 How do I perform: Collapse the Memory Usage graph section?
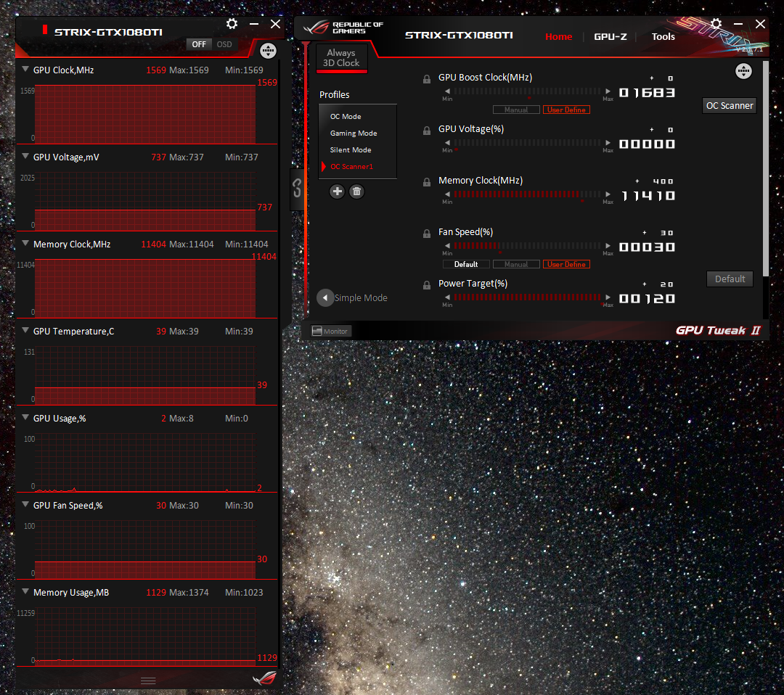coord(26,592)
